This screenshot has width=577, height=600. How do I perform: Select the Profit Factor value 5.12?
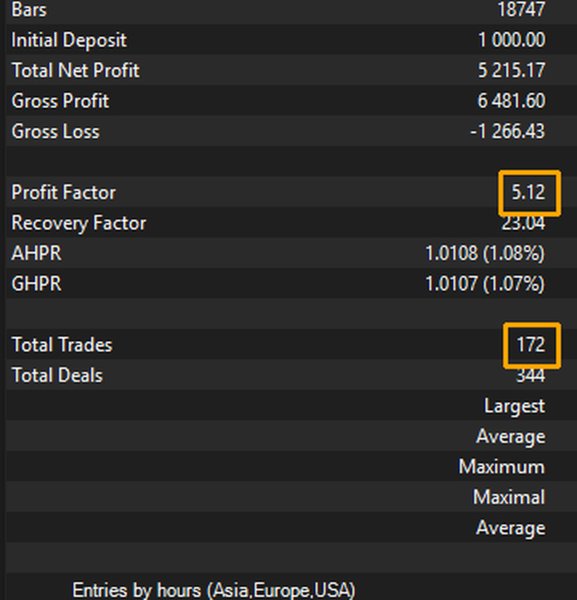coord(528,192)
